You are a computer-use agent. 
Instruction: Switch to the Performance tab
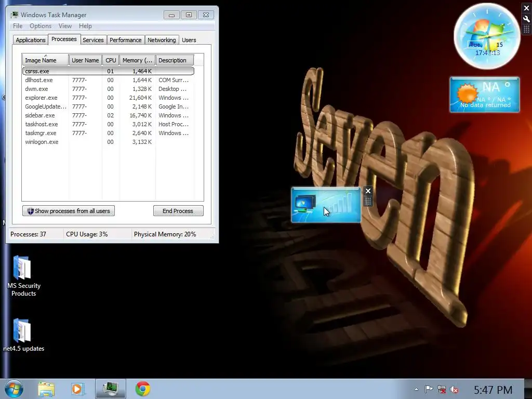coord(126,40)
